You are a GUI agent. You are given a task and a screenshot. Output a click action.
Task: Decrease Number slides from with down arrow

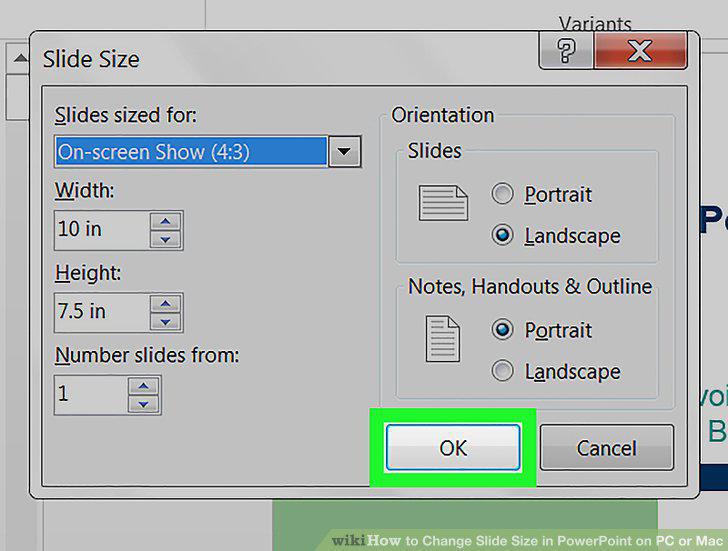click(143, 404)
